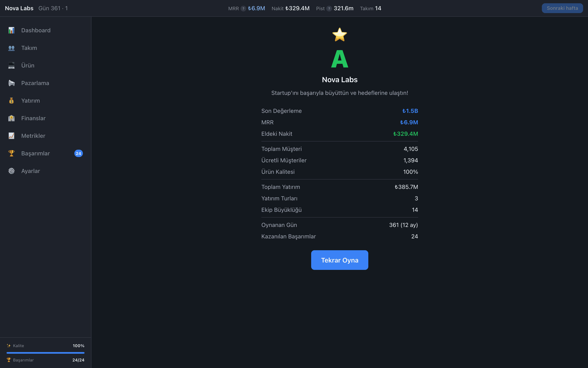
Task: Click the Başarımlar badge showing 24
Action: (78, 153)
